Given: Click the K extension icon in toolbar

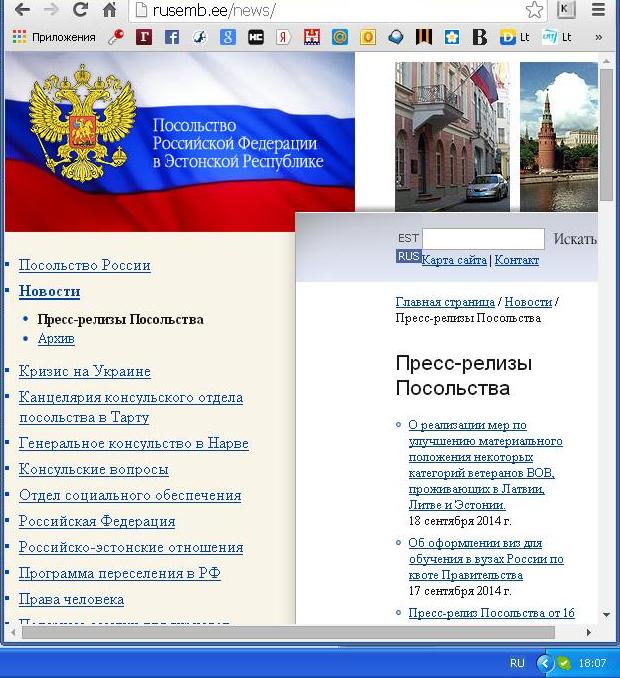Looking at the screenshot, I should [x=566, y=10].
